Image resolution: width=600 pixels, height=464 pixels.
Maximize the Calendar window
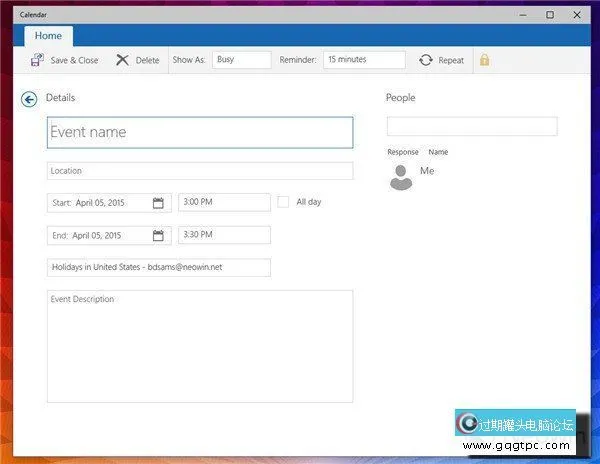[x=549, y=14]
